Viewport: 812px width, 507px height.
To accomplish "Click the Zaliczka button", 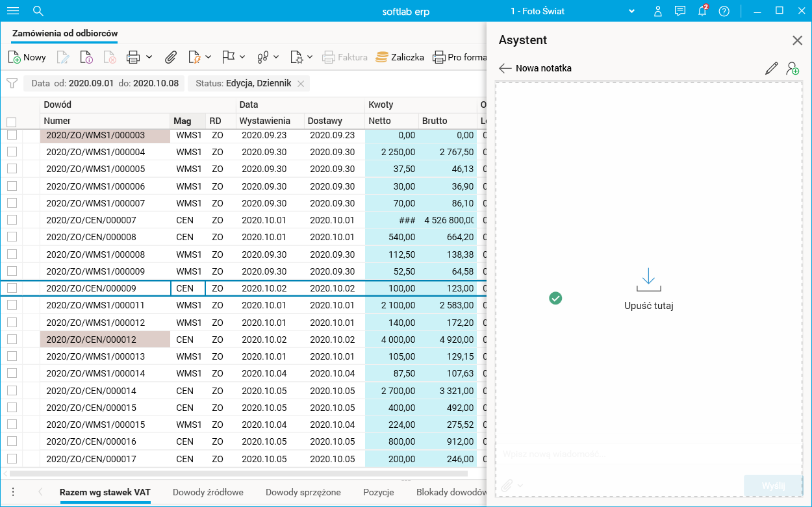I will 400,57.
